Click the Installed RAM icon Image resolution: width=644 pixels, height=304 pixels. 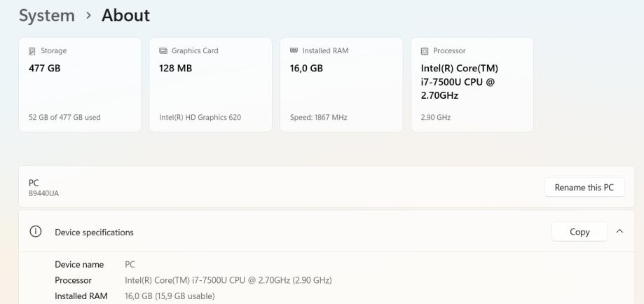pyautogui.click(x=294, y=51)
